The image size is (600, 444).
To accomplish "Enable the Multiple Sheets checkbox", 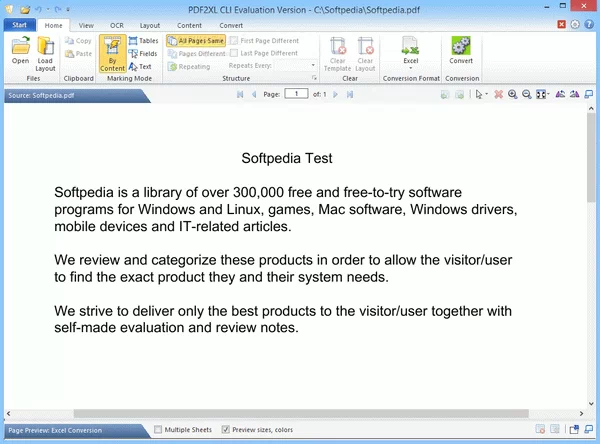I will pos(158,430).
